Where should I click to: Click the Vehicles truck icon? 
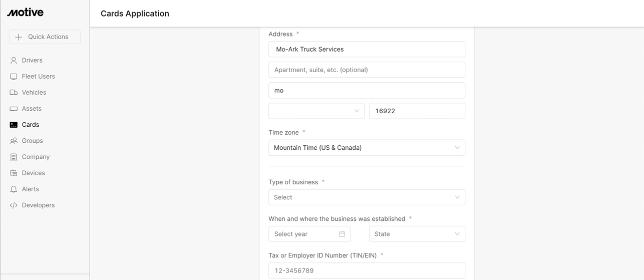pos(14,93)
